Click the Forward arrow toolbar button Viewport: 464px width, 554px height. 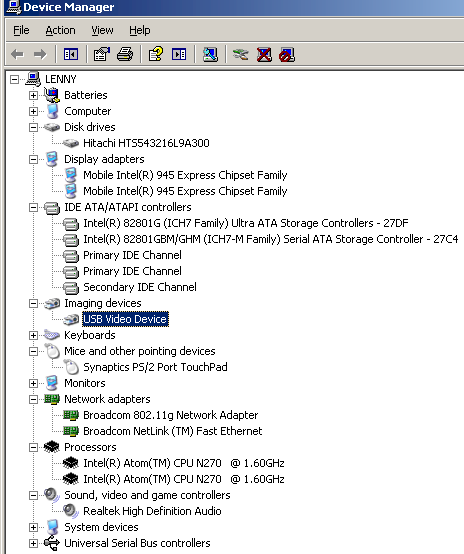pyautogui.click(x=40, y=54)
